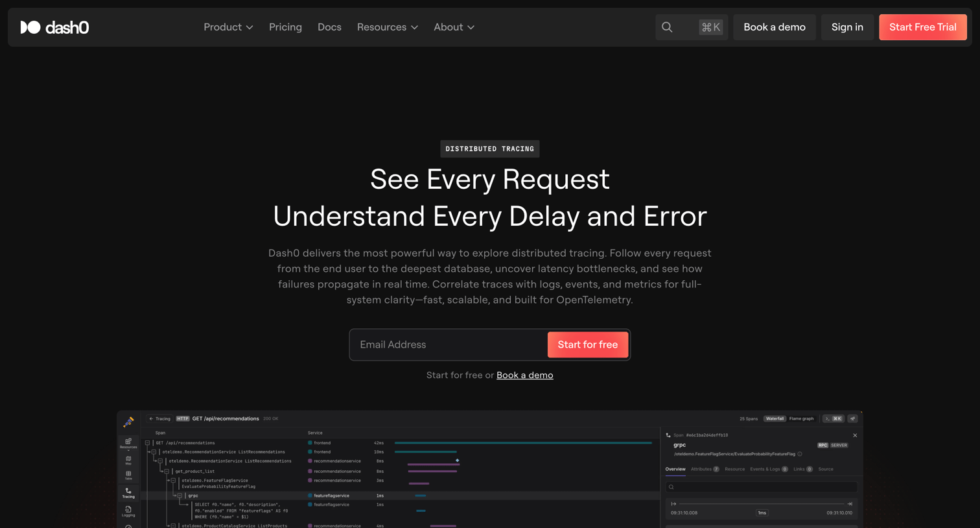Image resolution: width=980 pixels, height=528 pixels.
Task: Click the blue diamond event marker
Action: (458, 461)
